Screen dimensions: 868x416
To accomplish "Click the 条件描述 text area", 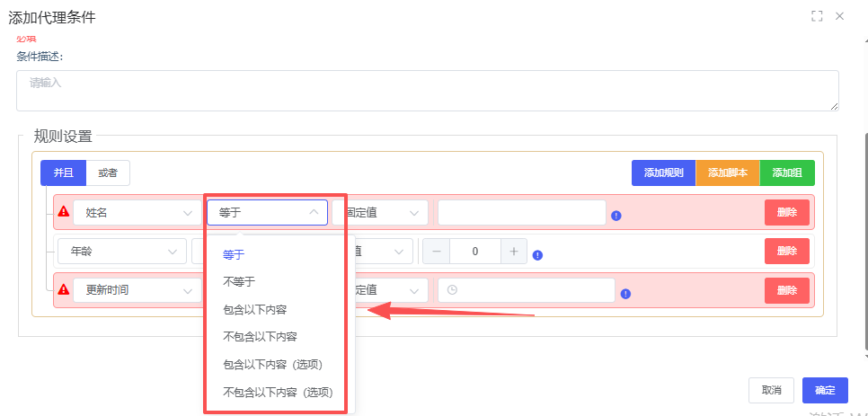I will click(428, 91).
